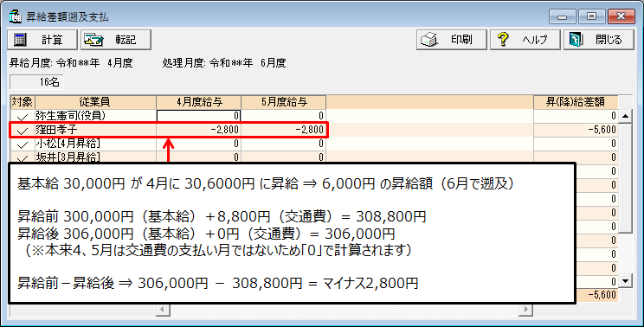644x327 pixels.
Task: Click the vertical scrollbar thumb
Action: 625,177
